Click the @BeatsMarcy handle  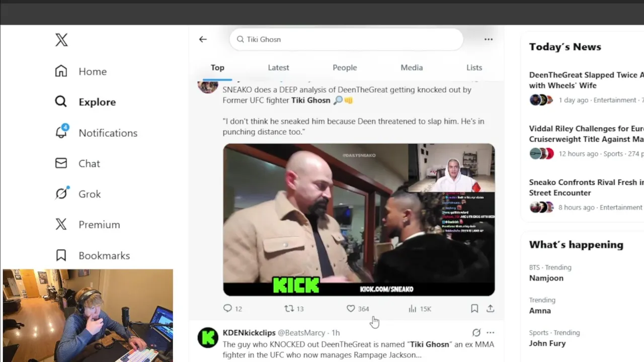click(301, 333)
